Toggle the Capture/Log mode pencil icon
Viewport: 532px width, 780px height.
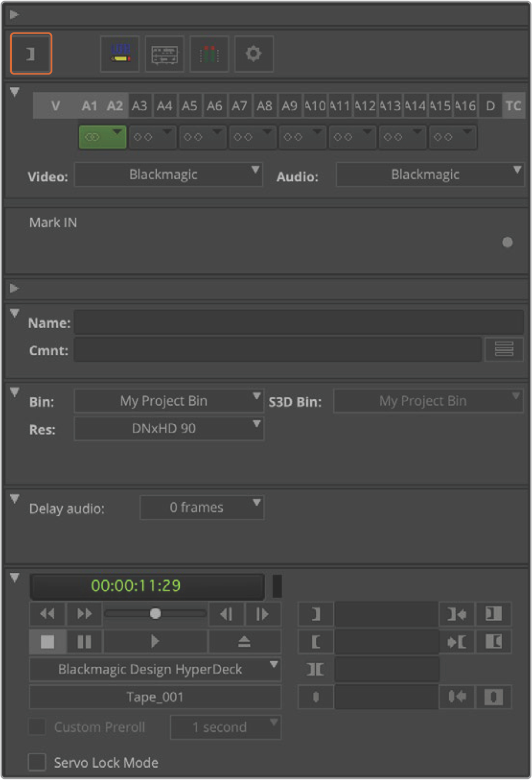pos(120,54)
